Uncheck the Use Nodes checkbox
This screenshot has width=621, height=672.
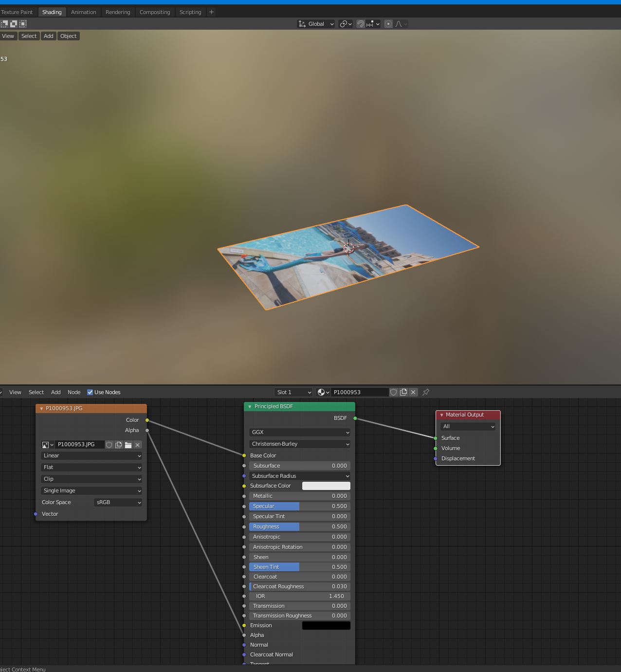coord(90,392)
